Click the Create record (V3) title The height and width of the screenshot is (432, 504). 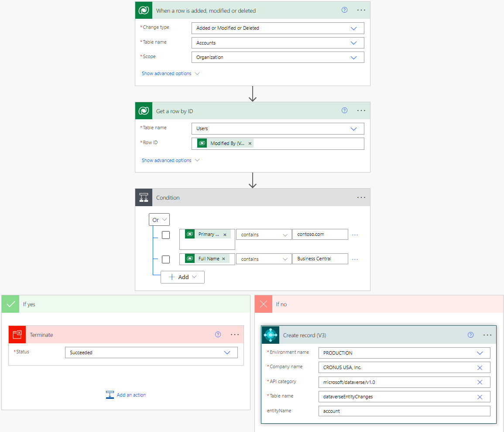coord(305,335)
